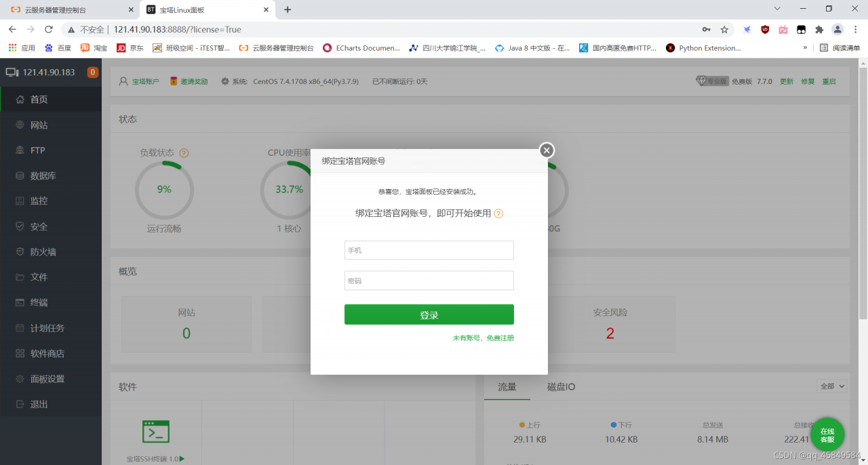
Task: Switch to the 磁盘IO tab
Action: 561,386
